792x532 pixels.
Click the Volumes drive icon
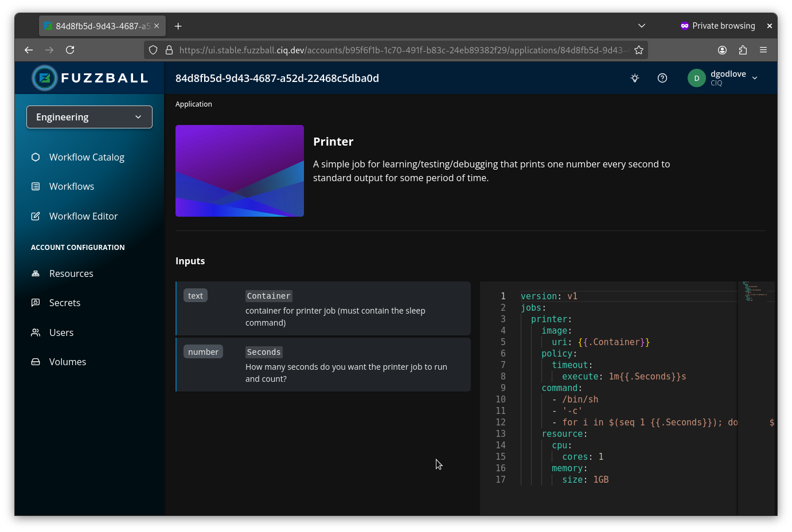(x=36, y=362)
